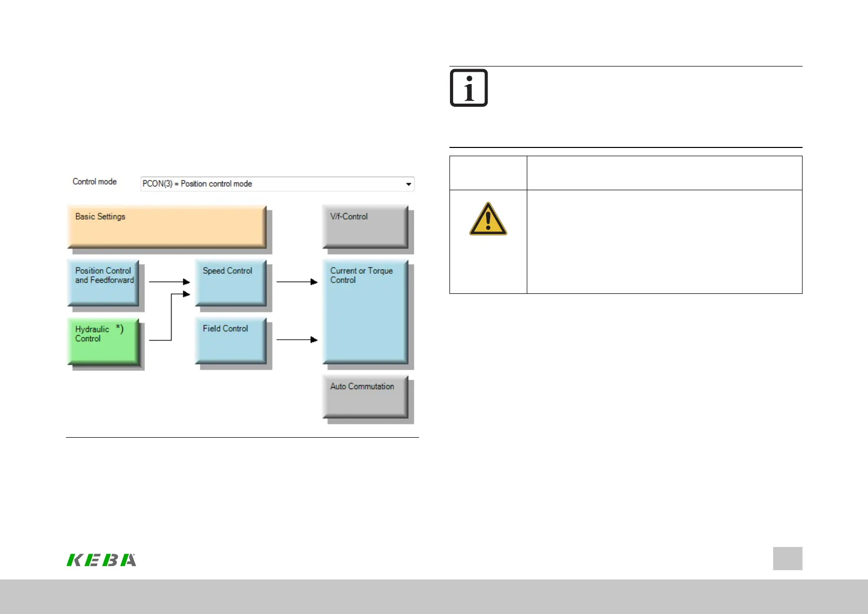Click the KEBA logo
This screenshot has width=868, height=614.
point(102,560)
